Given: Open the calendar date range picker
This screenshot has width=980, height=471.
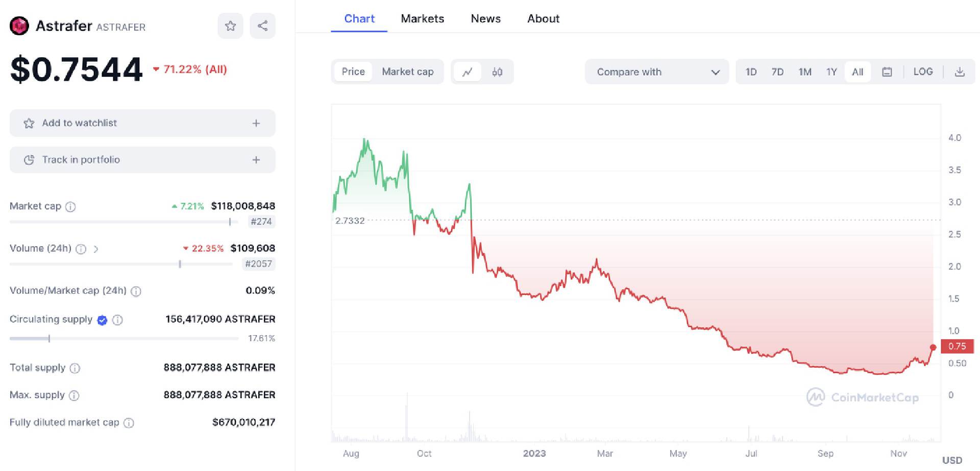Looking at the screenshot, I should [x=887, y=72].
